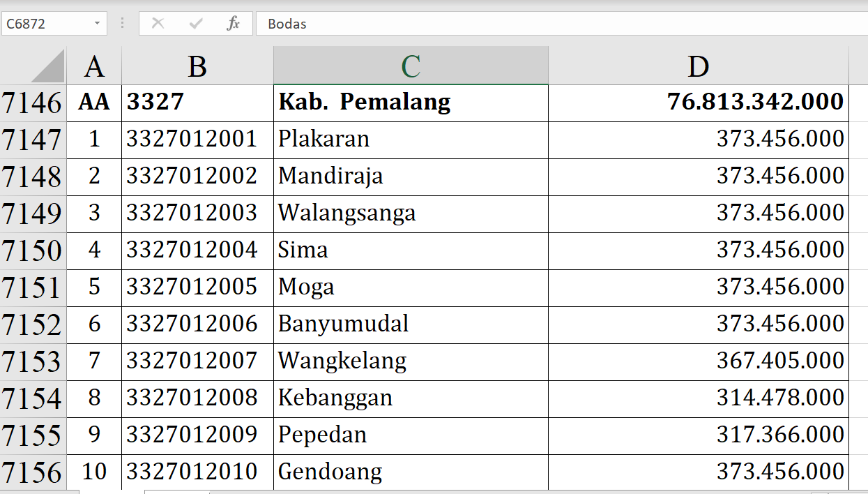
Task: Select column B header
Action: [x=197, y=66]
